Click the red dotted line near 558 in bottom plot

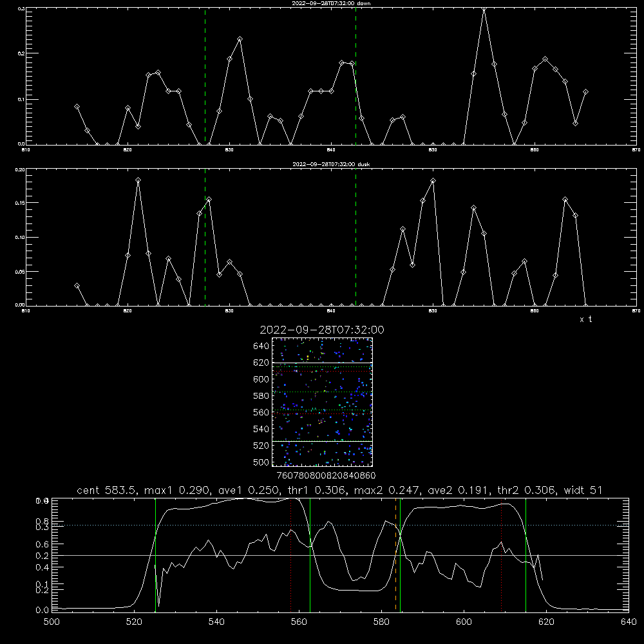pyautogui.click(x=291, y=554)
